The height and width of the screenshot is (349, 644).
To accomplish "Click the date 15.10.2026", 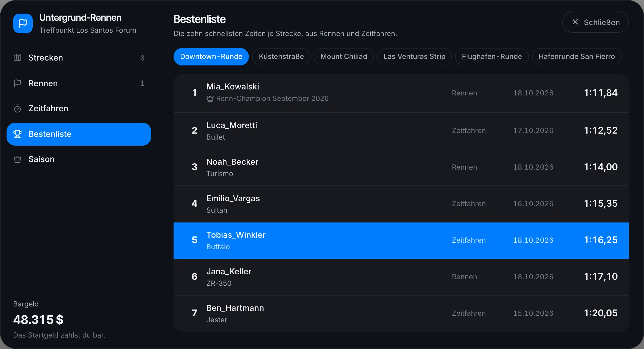I will [x=533, y=313].
